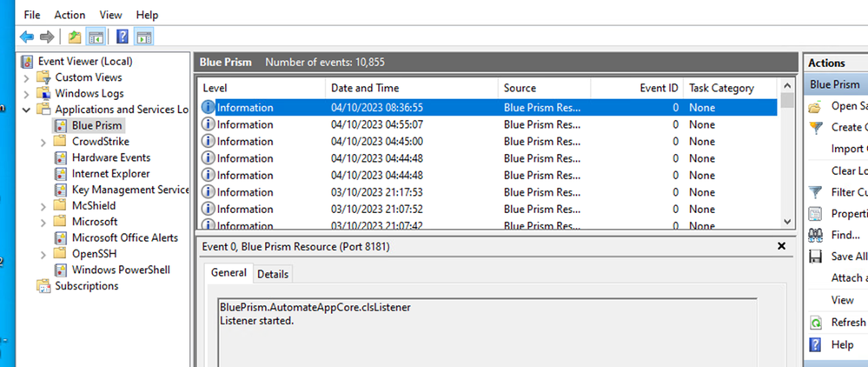
Task: Click the Open Saved Log folder icon
Action: pyautogui.click(x=815, y=106)
